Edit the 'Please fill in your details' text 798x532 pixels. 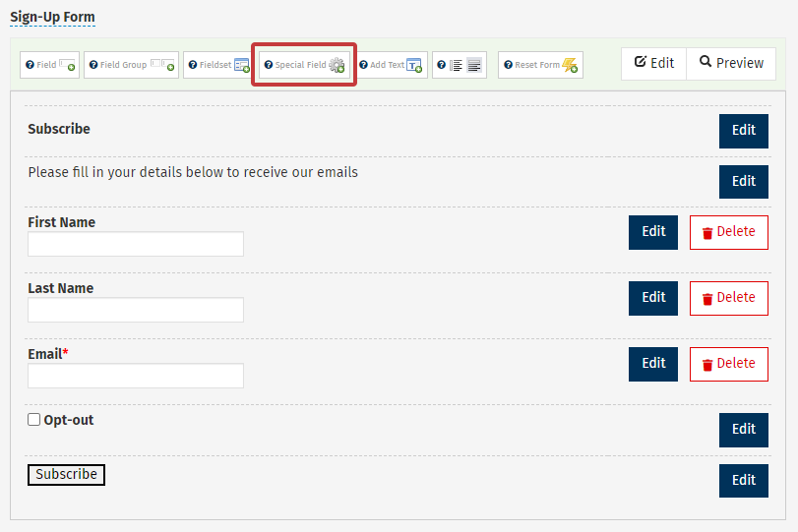pyautogui.click(x=743, y=181)
